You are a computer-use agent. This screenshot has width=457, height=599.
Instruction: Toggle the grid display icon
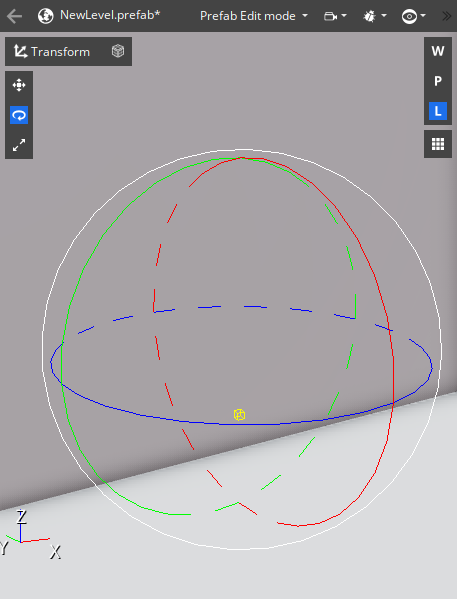point(438,144)
